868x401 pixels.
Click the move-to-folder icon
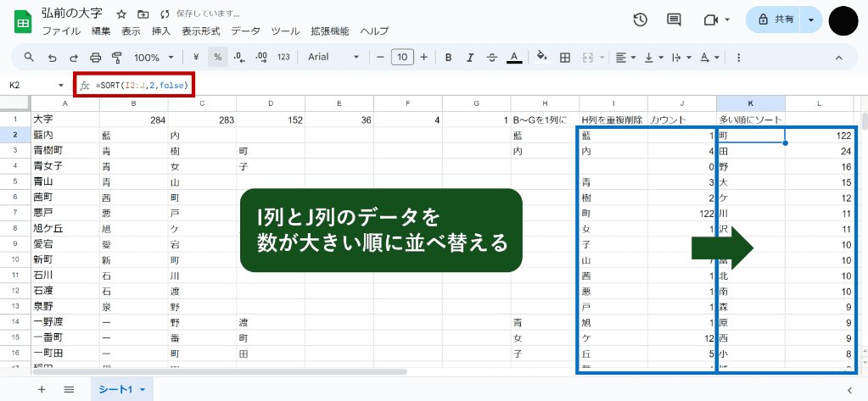pyautogui.click(x=143, y=14)
